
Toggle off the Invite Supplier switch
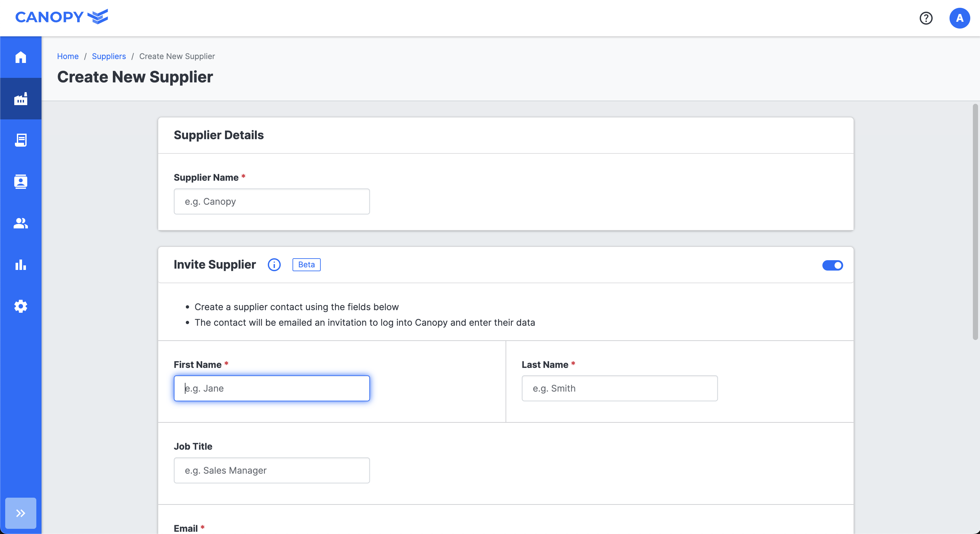[832, 265]
